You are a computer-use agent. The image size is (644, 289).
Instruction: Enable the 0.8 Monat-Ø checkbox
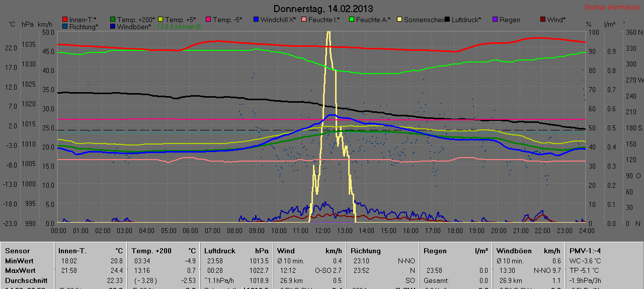click(160, 27)
